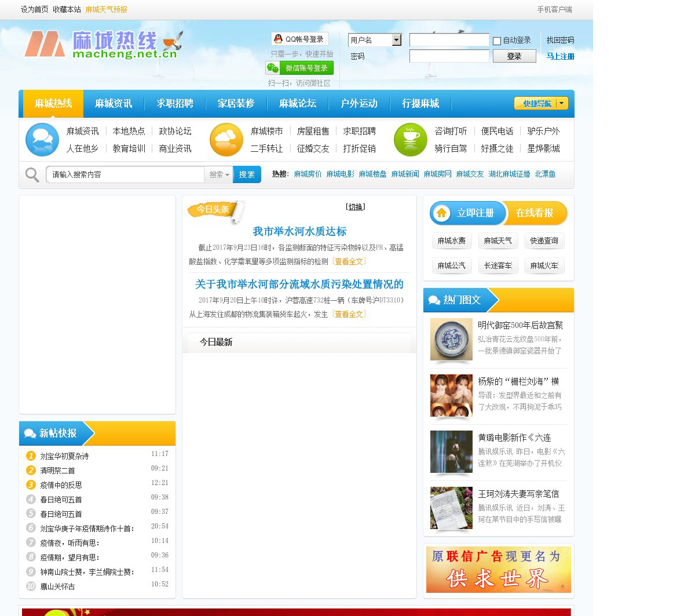Click the blue 搜索 submit button

pyautogui.click(x=247, y=174)
